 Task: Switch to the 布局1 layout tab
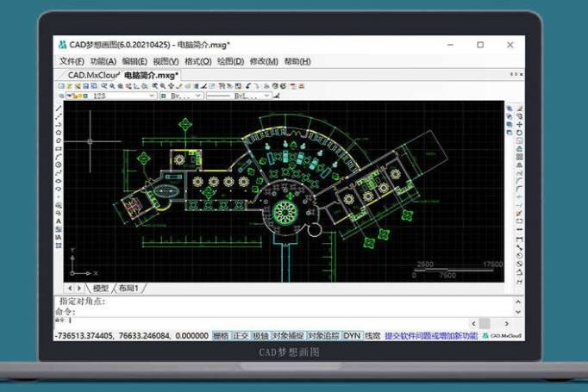(x=128, y=288)
